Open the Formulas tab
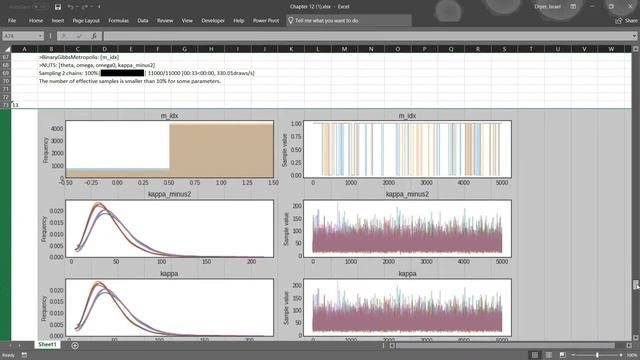The image size is (640, 360). click(118, 20)
